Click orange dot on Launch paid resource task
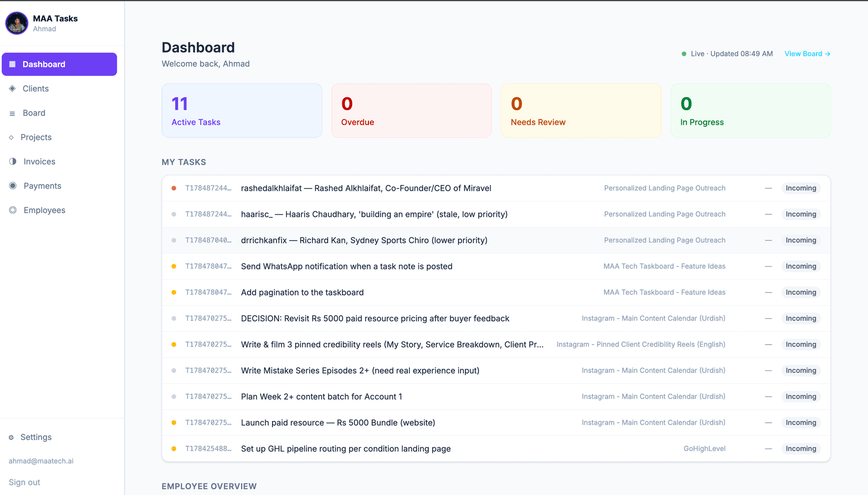Viewport: 868px width, 495px height. click(x=174, y=422)
